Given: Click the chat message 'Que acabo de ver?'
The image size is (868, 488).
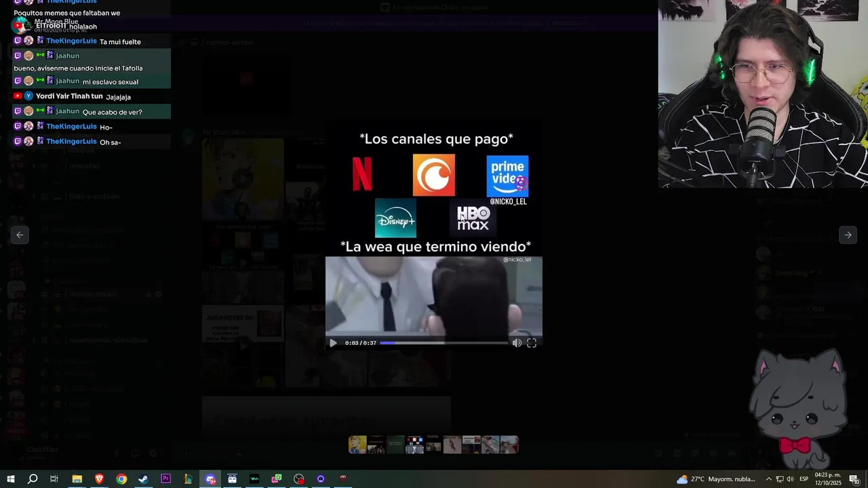Looking at the screenshot, I should pos(112,112).
